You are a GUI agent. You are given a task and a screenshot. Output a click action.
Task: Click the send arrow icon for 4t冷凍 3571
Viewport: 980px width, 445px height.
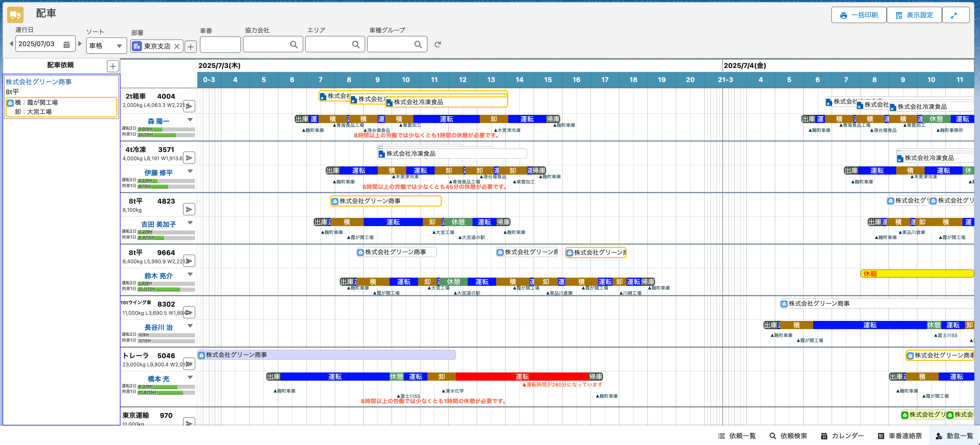pyautogui.click(x=189, y=158)
